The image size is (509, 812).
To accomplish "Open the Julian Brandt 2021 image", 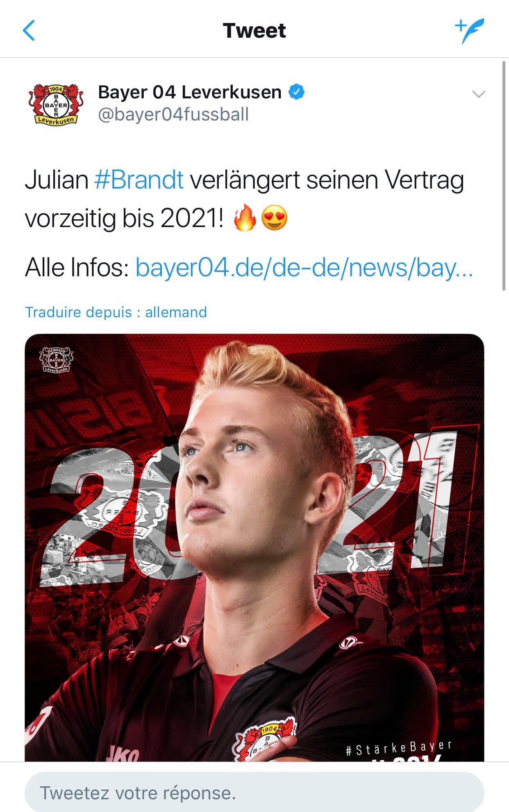I will pyautogui.click(x=254, y=548).
